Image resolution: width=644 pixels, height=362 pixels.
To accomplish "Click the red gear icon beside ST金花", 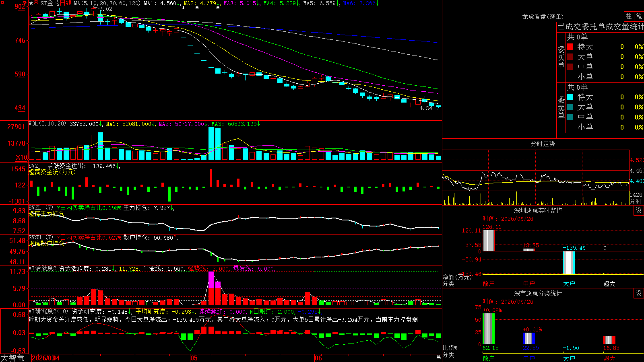I will point(36,3).
